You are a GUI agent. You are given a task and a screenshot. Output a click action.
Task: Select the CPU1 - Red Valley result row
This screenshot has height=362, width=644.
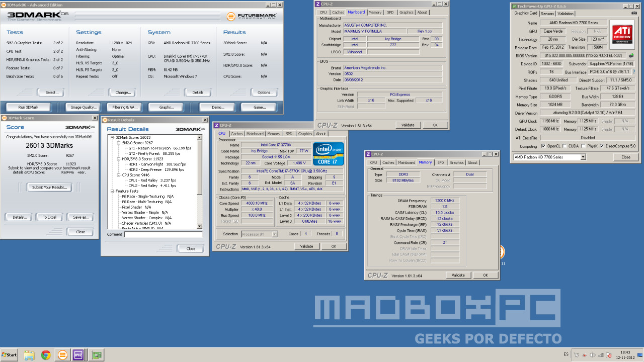(152, 180)
